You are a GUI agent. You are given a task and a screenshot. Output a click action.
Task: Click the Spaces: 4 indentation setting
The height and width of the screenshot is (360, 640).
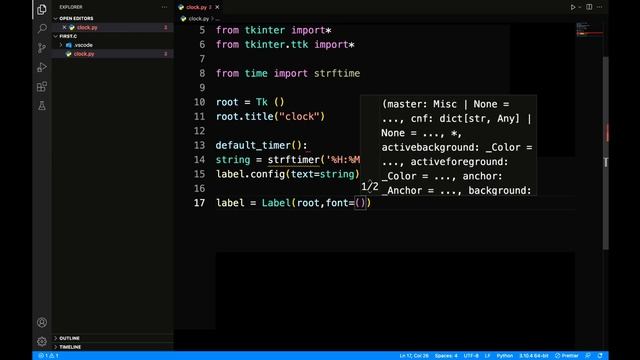446,356
